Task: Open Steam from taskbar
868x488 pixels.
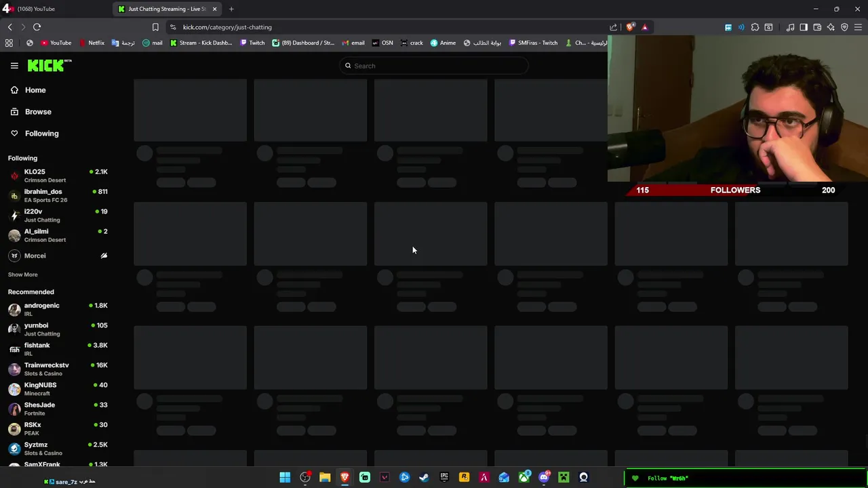Action: pyautogui.click(x=425, y=478)
